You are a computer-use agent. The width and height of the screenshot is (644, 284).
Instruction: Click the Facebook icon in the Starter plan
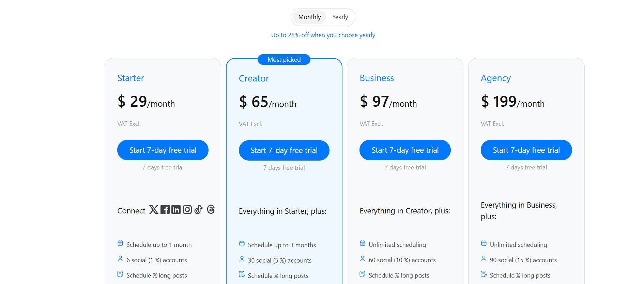tap(165, 209)
